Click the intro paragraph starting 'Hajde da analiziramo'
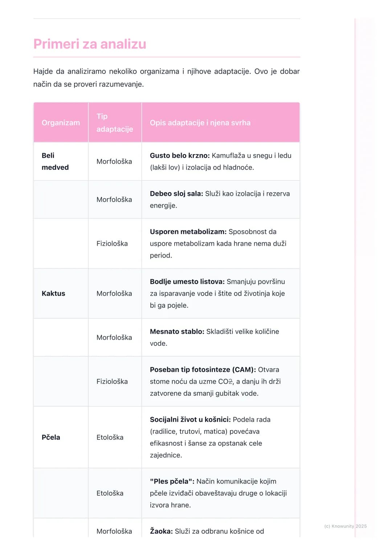Viewport: 392px width, 555px height. [x=167, y=78]
